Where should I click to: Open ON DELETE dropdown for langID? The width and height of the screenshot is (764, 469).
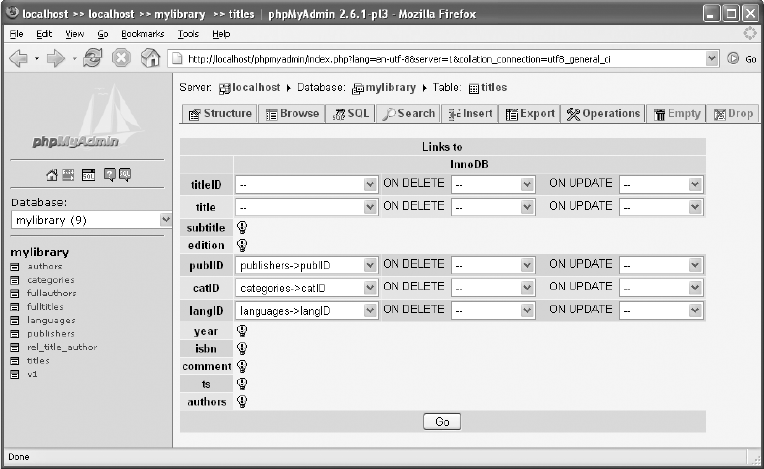coord(493,310)
